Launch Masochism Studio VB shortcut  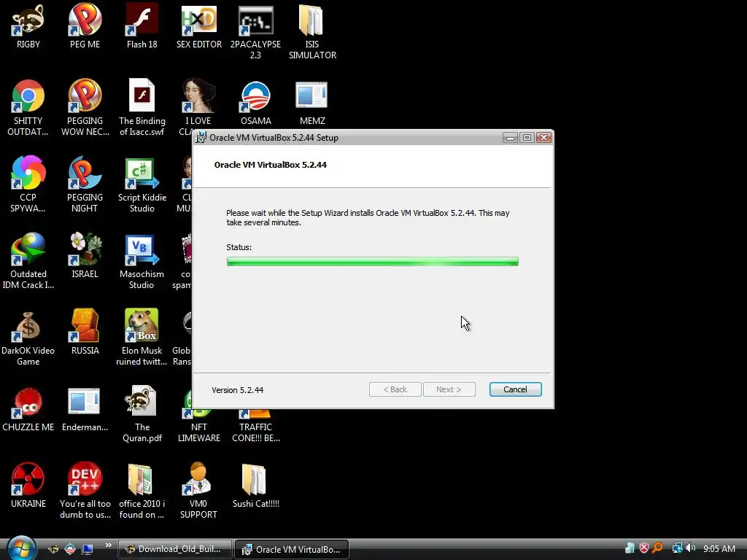[x=142, y=261]
